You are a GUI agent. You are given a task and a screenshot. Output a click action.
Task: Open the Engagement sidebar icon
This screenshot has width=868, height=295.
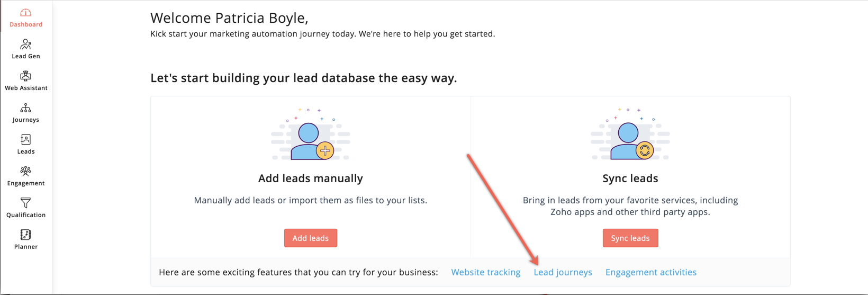pos(25,171)
